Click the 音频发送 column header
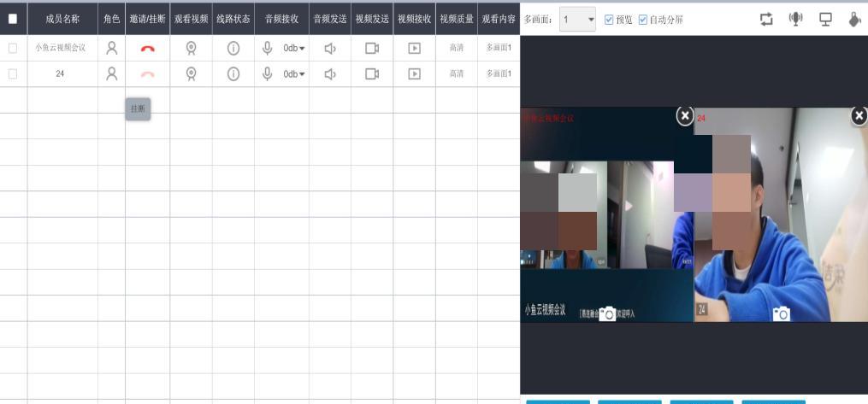This screenshot has width=868, height=404. click(330, 19)
